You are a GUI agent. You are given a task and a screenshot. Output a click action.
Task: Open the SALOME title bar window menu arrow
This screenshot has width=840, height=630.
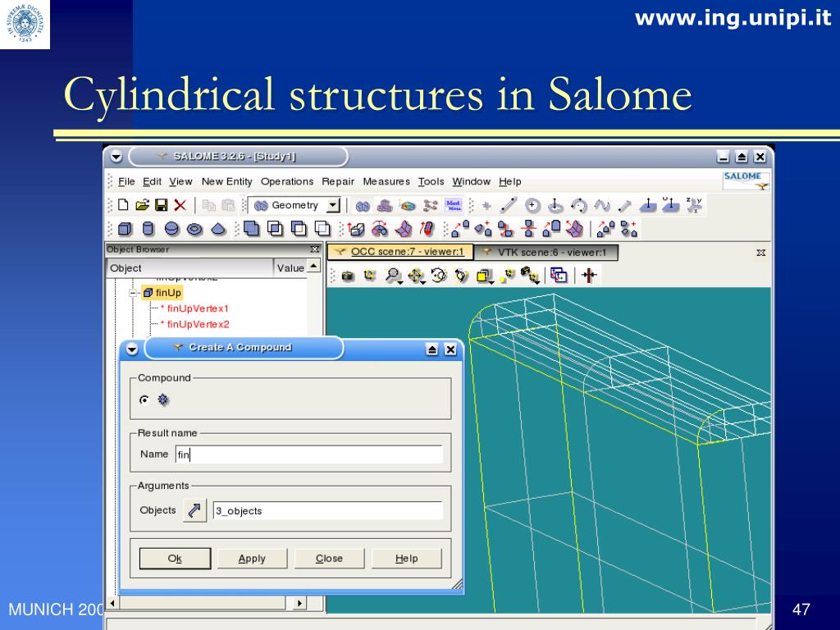tap(116, 157)
